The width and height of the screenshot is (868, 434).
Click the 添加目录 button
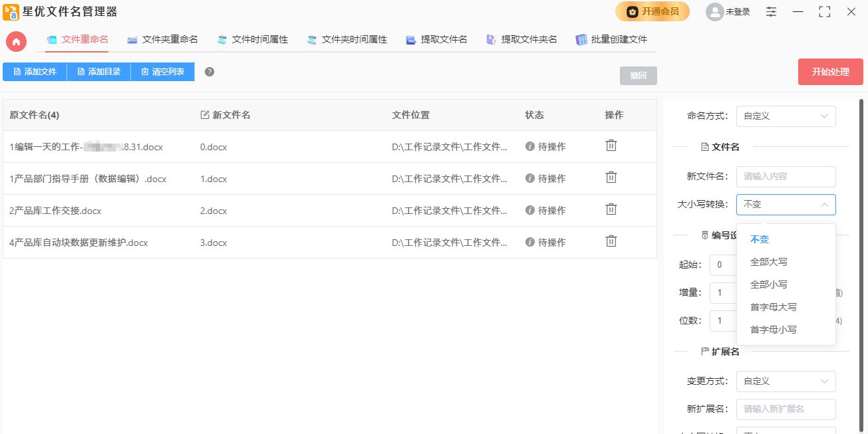pos(98,72)
